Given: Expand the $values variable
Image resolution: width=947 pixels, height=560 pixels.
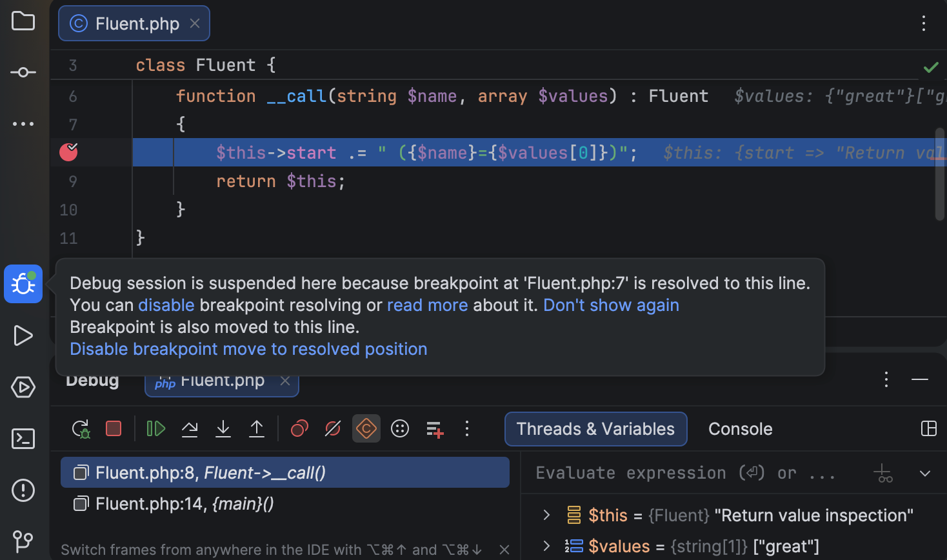Looking at the screenshot, I should coord(546,546).
